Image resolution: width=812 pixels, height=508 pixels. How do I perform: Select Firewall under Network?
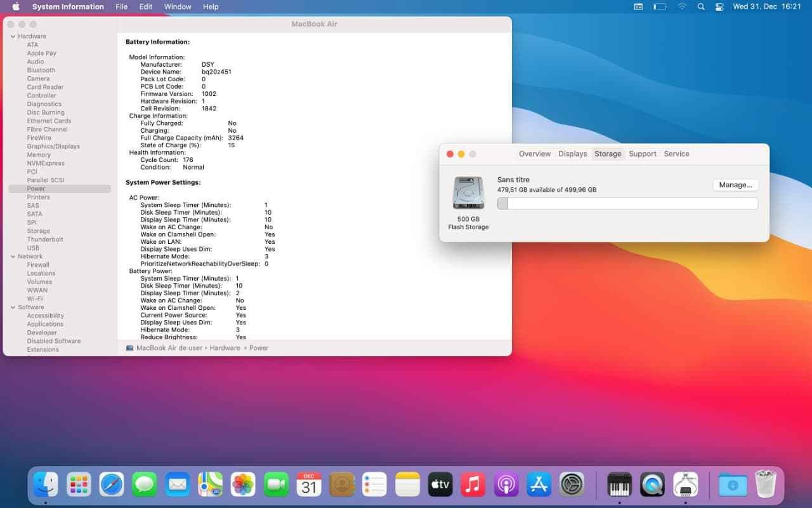pyautogui.click(x=38, y=265)
